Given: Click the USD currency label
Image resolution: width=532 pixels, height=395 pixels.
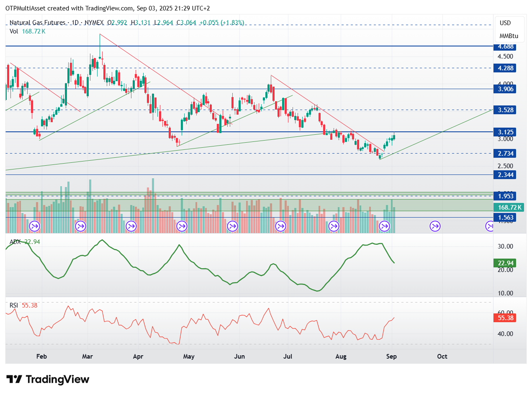Looking at the screenshot, I should (x=506, y=23).
